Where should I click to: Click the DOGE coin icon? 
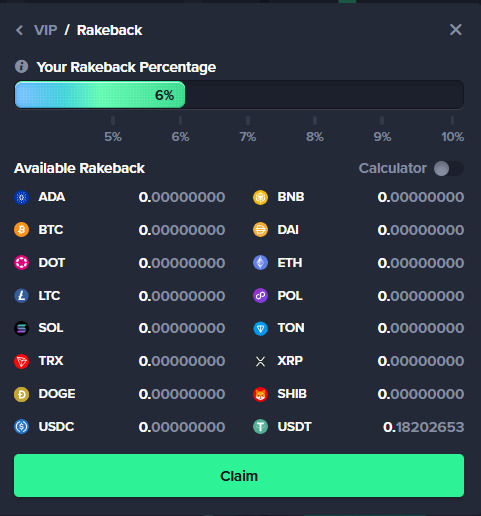point(22,394)
